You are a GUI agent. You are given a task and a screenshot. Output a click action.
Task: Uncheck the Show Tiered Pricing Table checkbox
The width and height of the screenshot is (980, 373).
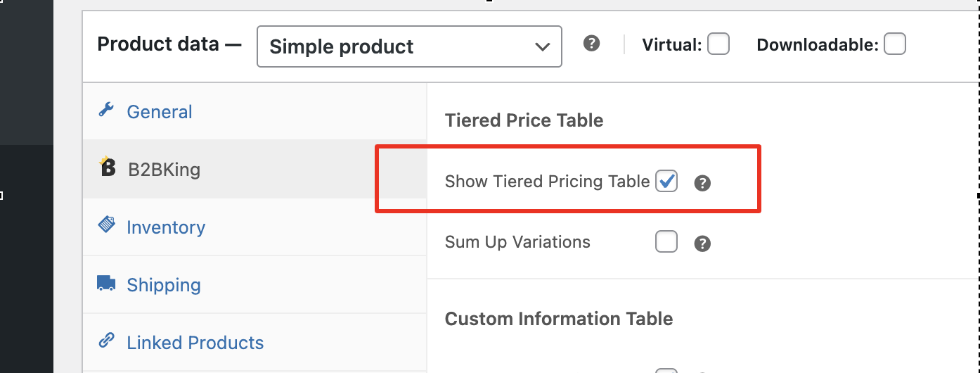coord(666,182)
